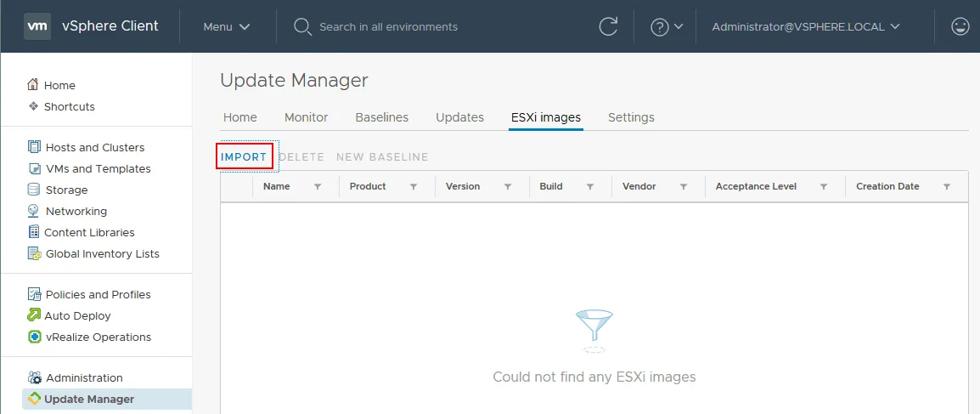Click the NEW BASELINE button
Viewport: 980px width, 414px height.
click(382, 157)
